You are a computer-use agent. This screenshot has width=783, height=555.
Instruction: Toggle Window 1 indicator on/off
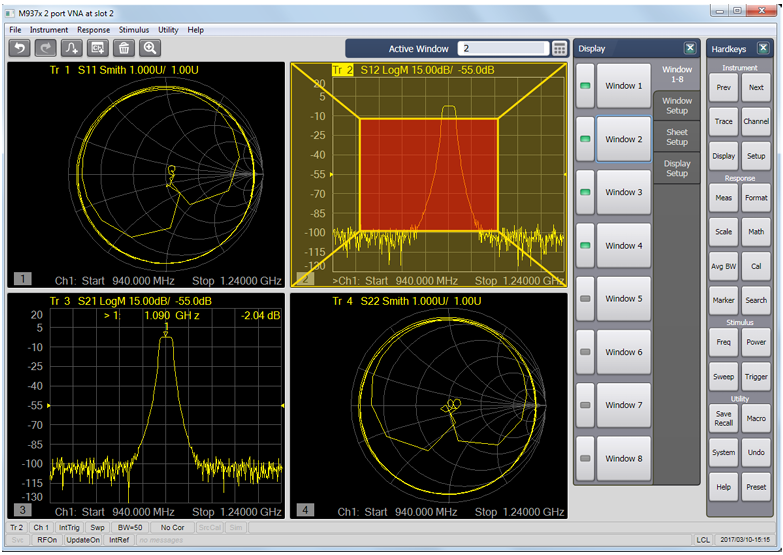pyautogui.click(x=585, y=86)
